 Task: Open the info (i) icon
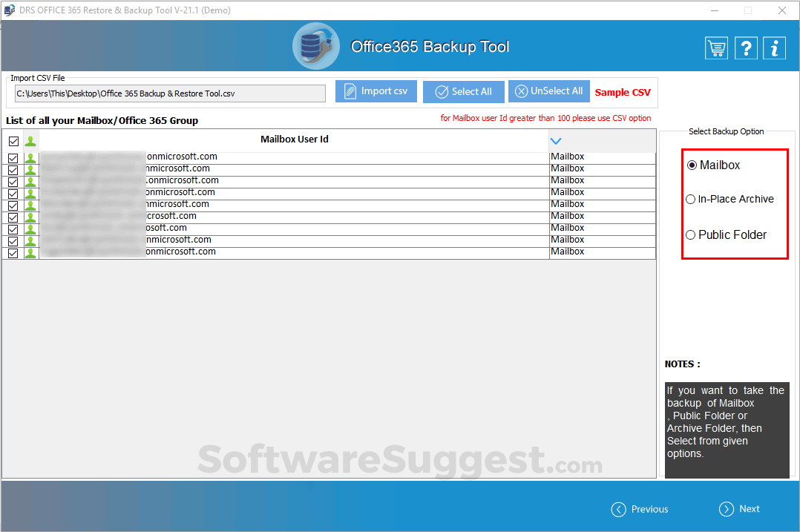pyautogui.click(x=774, y=47)
